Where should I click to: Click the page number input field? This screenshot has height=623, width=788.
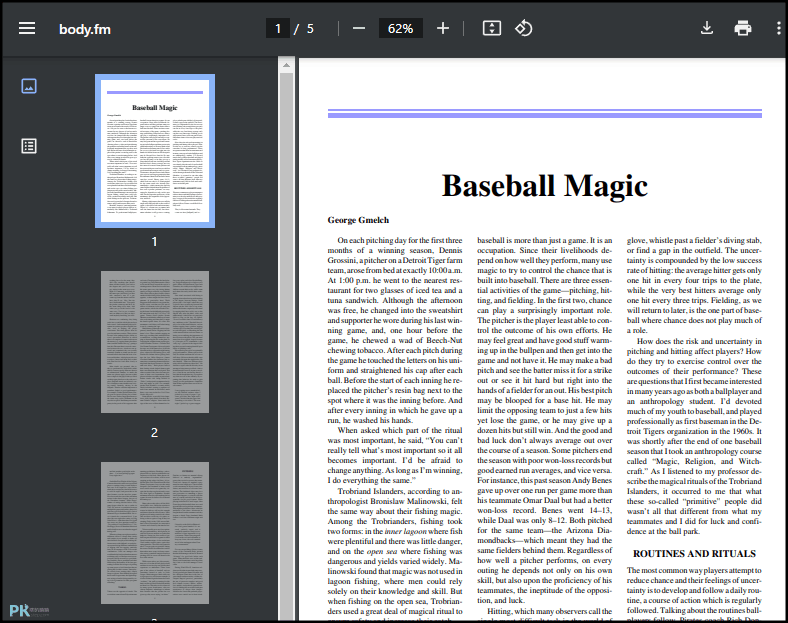click(x=278, y=29)
